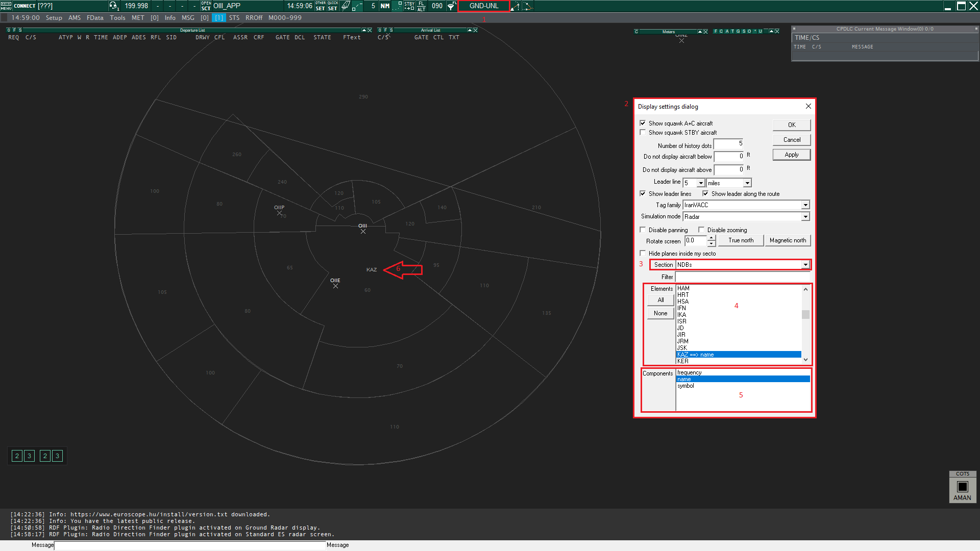Image resolution: width=980 pixels, height=551 pixels.
Task: Click the QUICK SET toolbar button
Action: pyautogui.click(x=333, y=6)
